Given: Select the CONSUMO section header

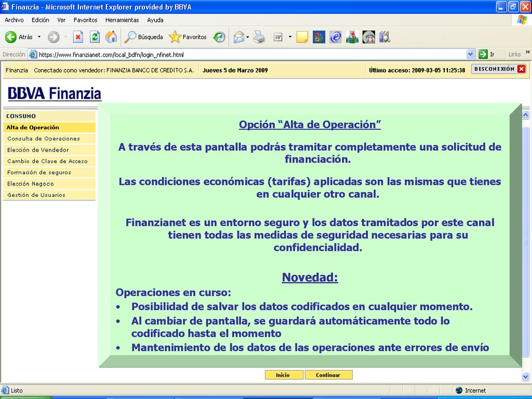Looking at the screenshot, I should (x=49, y=116).
